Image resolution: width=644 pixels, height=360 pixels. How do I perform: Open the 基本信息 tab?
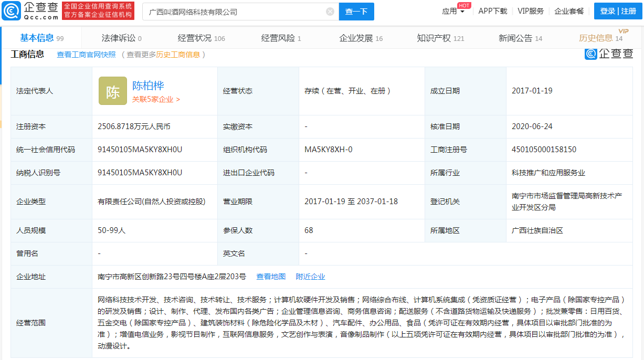tap(42, 38)
